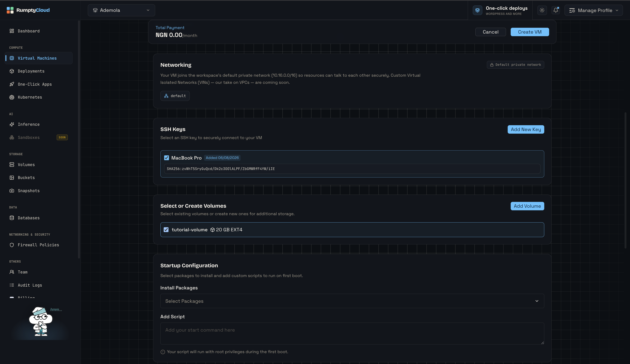This screenshot has height=364, width=630.
Task: Click the main page vertical scrollbar
Action: (x=625, y=180)
